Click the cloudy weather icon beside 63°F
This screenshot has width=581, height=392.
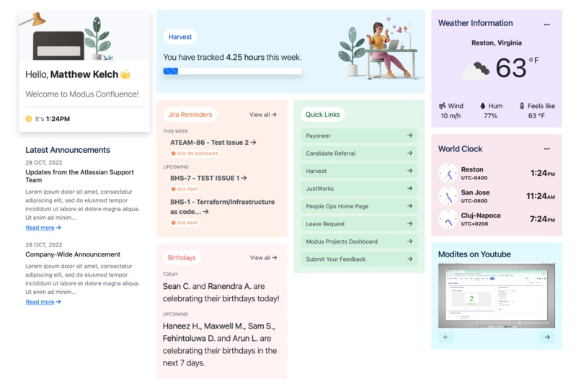476,70
